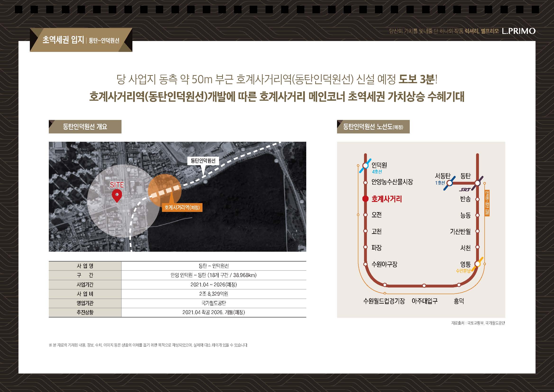Viewport: 554px width, 392px height.
Task: Click the orange 호계사거리역(예정) label
Action: click(182, 207)
